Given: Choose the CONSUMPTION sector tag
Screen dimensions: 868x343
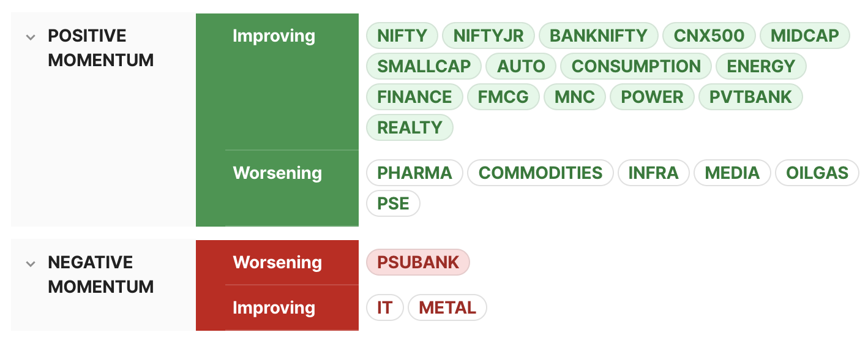Looking at the screenshot, I should pyautogui.click(x=636, y=66).
